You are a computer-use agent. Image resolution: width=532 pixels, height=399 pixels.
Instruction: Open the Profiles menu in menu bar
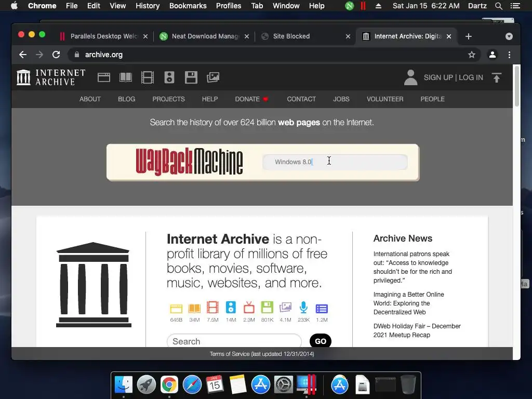click(229, 6)
